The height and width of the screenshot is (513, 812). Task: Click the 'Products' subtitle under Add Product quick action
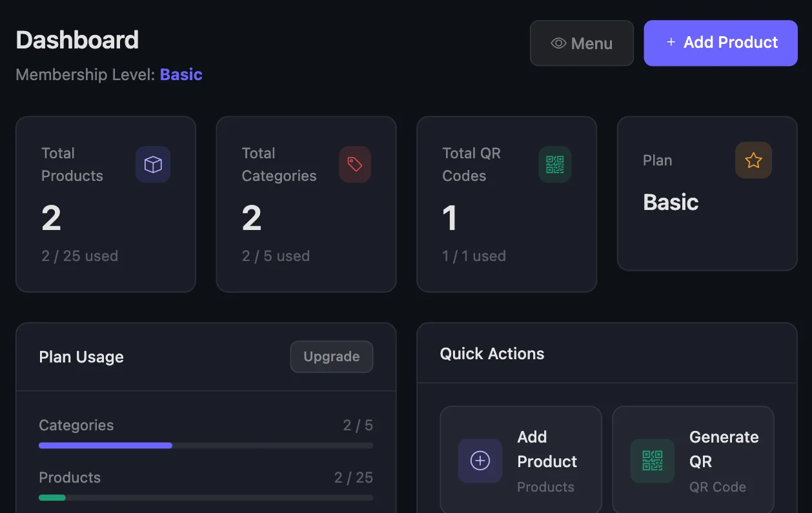tap(545, 487)
